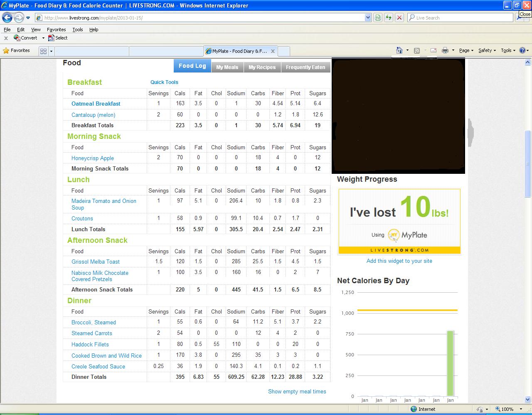The width and height of the screenshot is (532, 415).
Task: Go back with the browser Back arrow
Action: click(x=7, y=17)
